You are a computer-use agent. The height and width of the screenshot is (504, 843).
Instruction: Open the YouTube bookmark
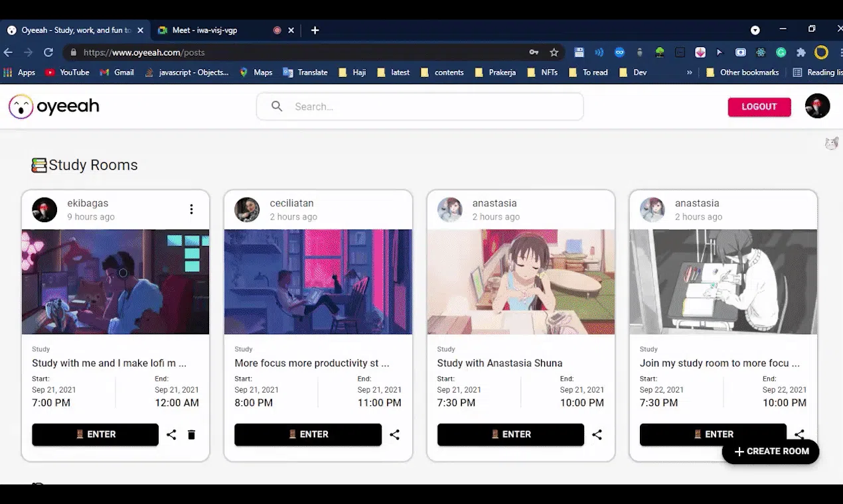pyautogui.click(x=67, y=72)
